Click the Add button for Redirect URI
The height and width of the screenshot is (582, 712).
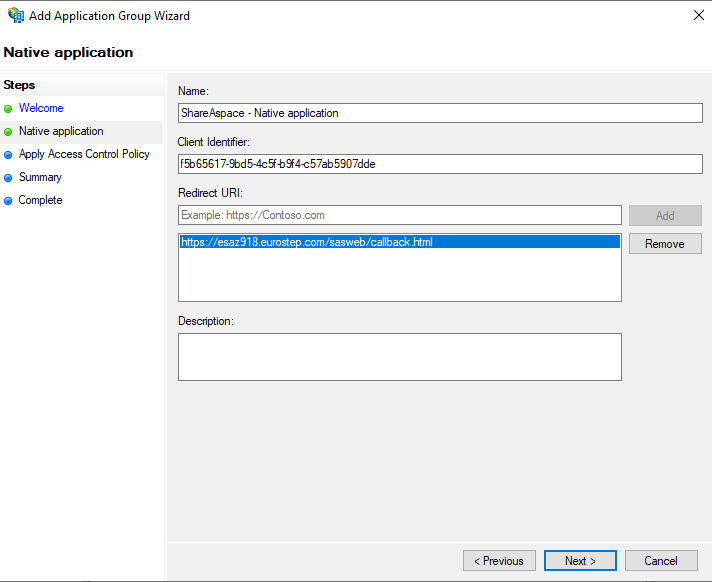tap(665, 216)
